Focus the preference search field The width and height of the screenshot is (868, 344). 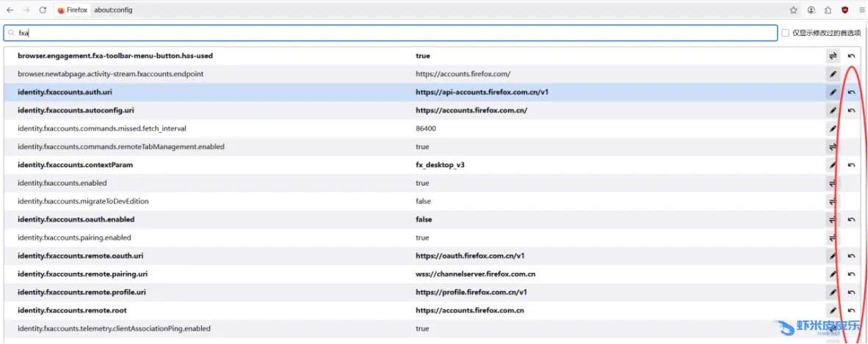click(389, 33)
